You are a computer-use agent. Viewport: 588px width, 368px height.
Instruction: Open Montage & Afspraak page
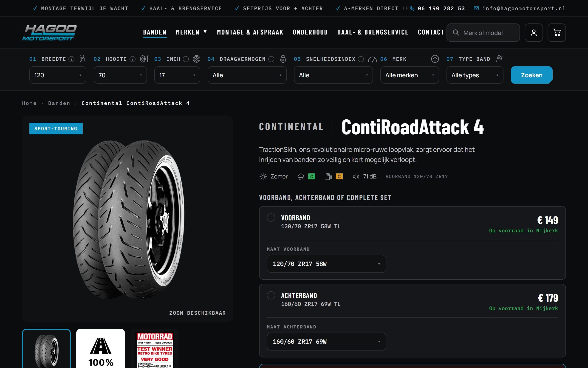[x=250, y=32]
